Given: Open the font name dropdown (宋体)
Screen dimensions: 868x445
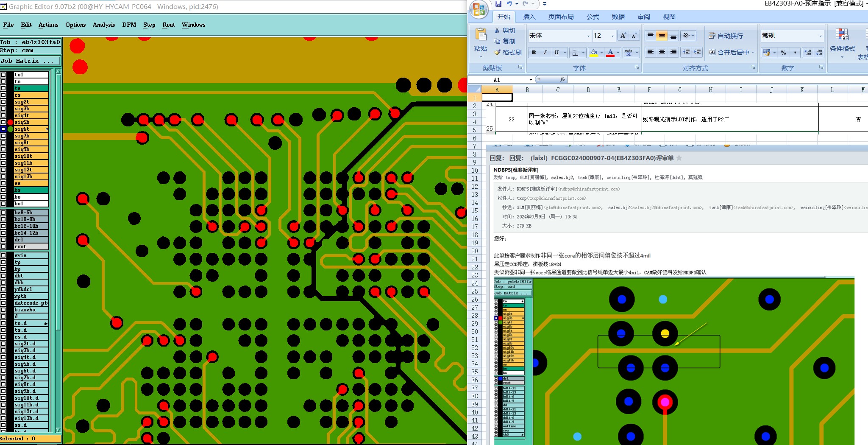Looking at the screenshot, I should click(588, 36).
